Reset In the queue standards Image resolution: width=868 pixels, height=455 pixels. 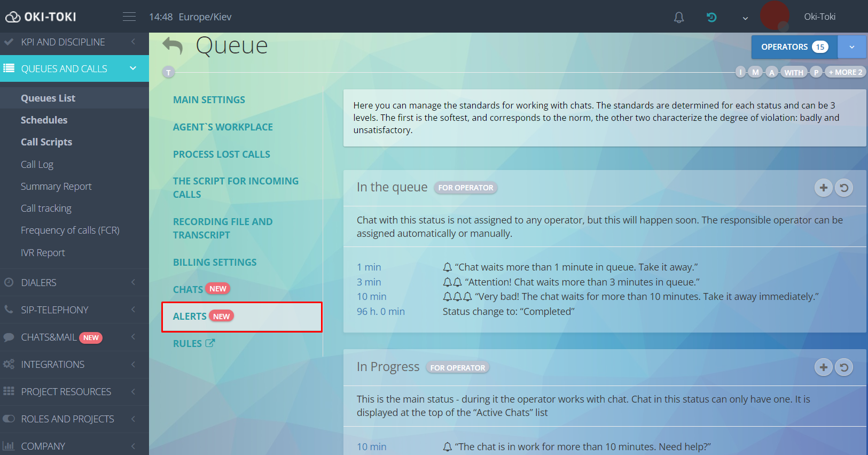tap(844, 188)
